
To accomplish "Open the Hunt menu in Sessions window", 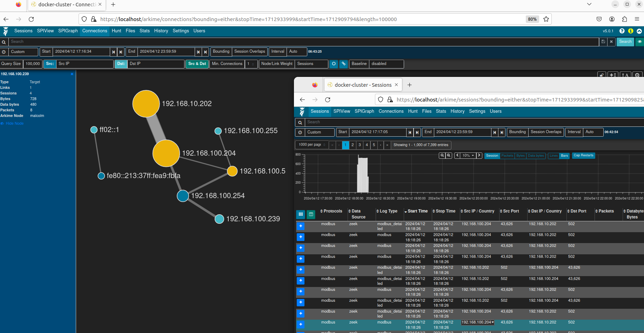I will [x=412, y=111].
